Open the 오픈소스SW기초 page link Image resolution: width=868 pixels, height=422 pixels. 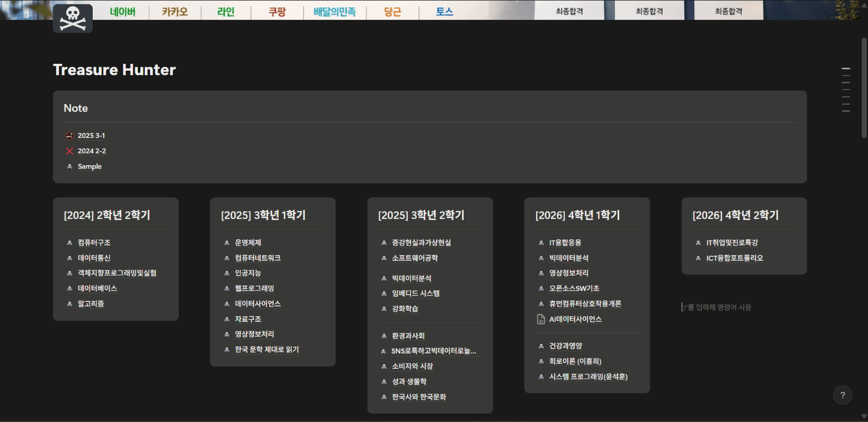click(x=575, y=288)
